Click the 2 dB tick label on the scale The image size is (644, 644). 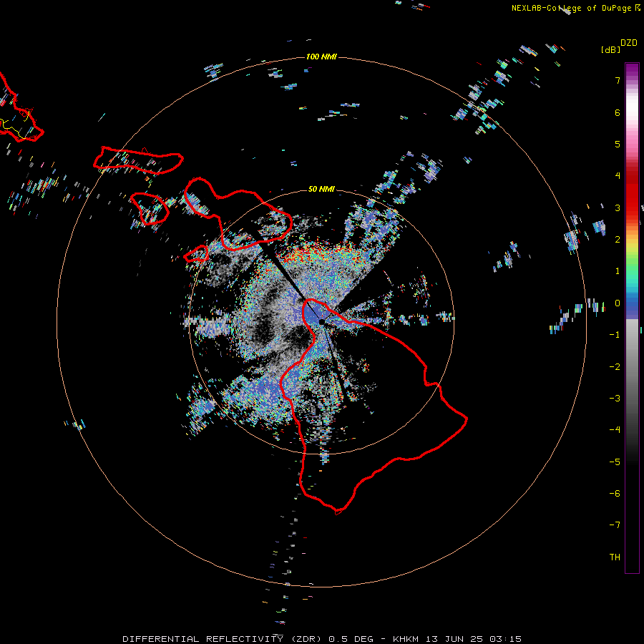[x=618, y=240]
